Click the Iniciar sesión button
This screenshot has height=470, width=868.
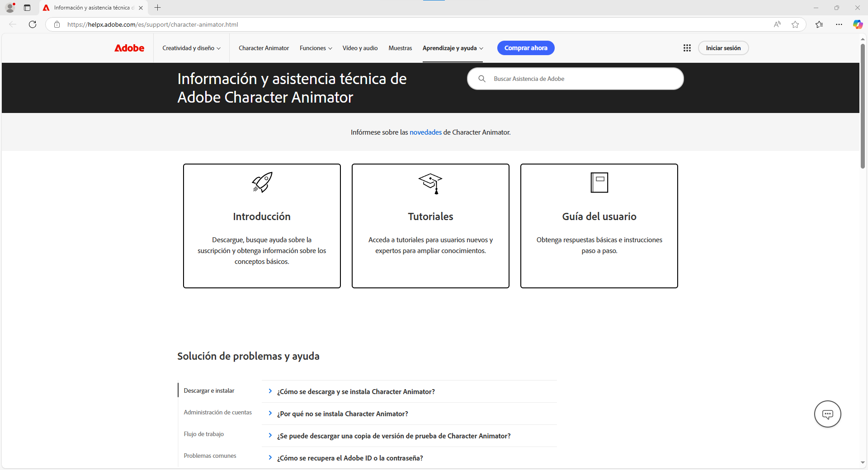click(723, 48)
